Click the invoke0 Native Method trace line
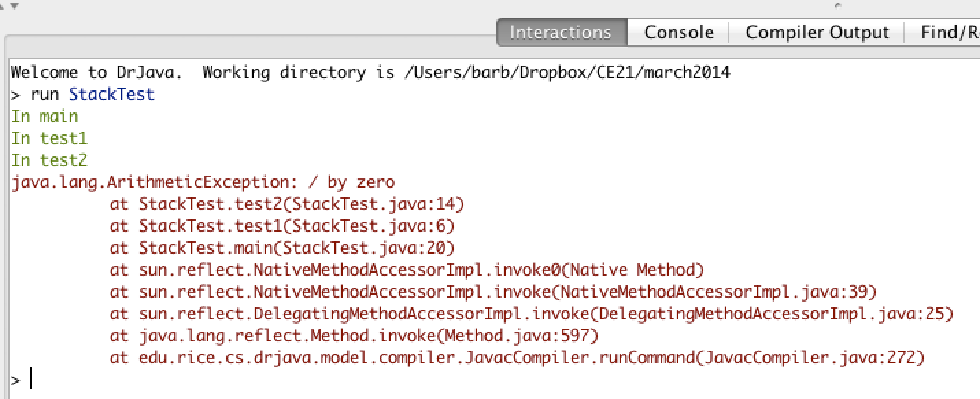 click(x=407, y=270)
